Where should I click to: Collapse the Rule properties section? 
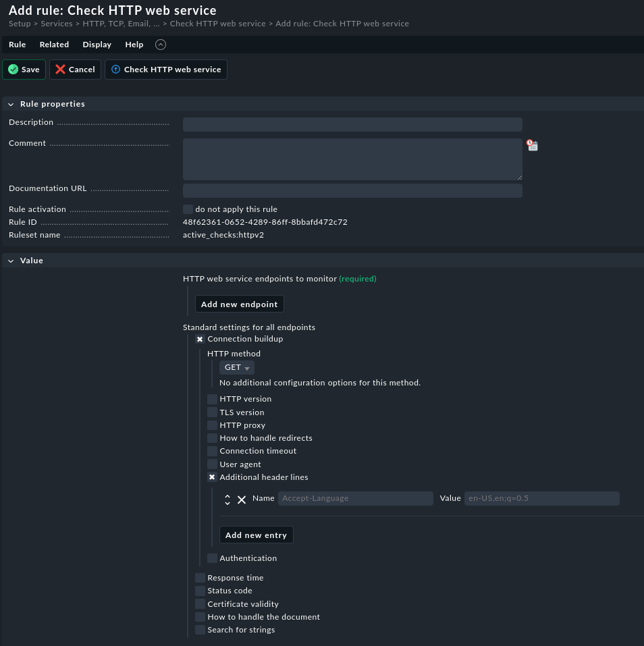[x=11, y=104]
